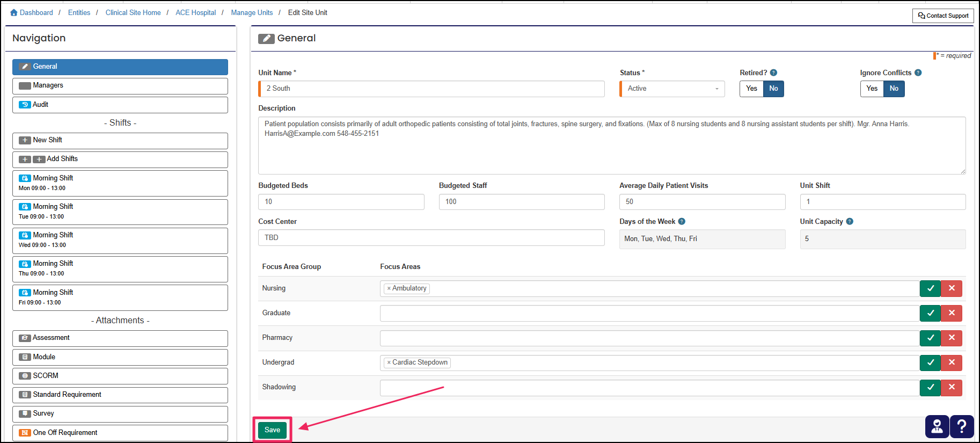
Task: Confirm Undergrad focus areas with green check
Action: coord(930,362)
